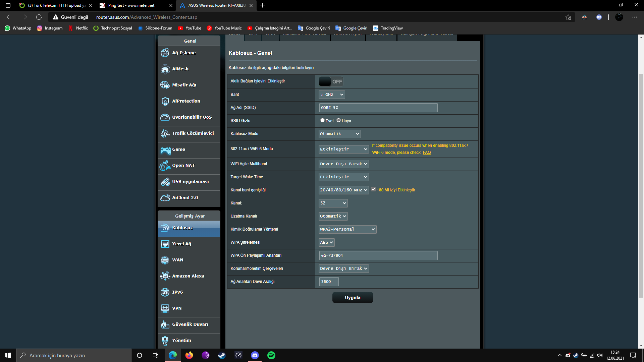
Task: Click the Trafik Çözümleyici icon
Action: click(165, 133)
